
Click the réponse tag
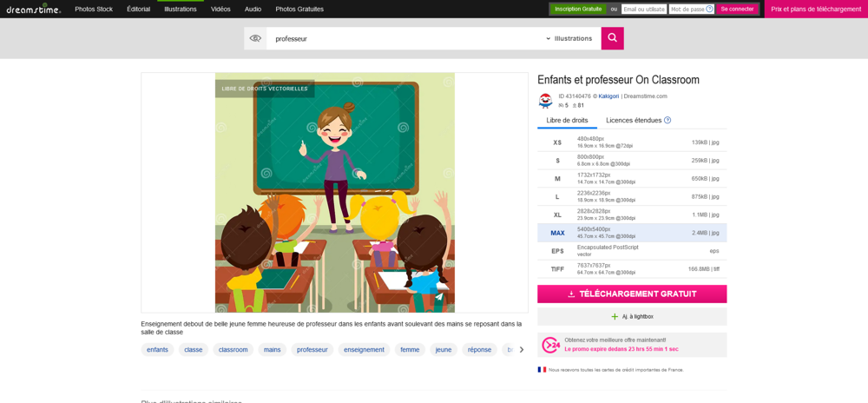point(479,349)
